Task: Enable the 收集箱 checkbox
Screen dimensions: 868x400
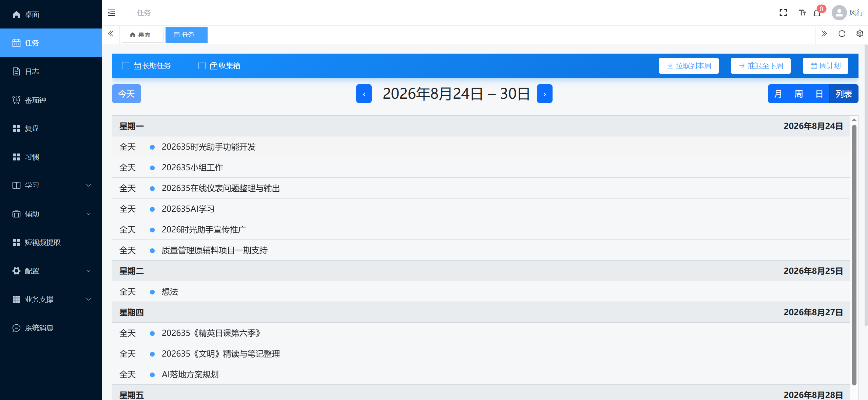Action: coord(202,65)
